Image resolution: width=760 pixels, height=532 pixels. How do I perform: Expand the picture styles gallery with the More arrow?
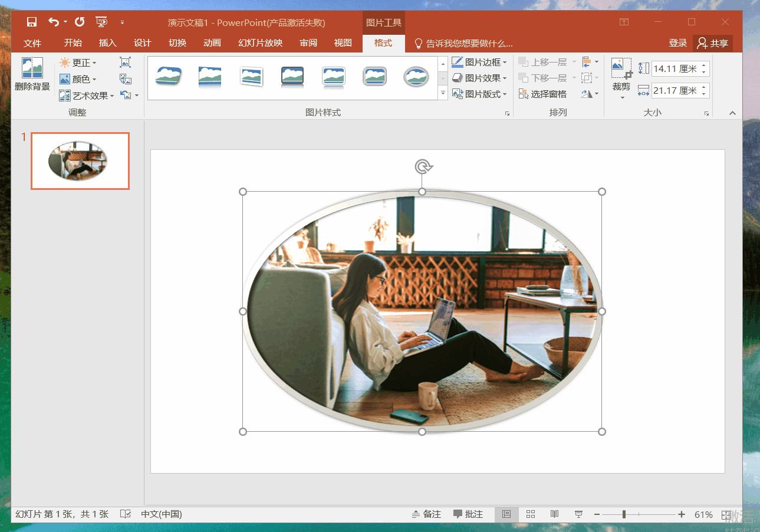443,94
